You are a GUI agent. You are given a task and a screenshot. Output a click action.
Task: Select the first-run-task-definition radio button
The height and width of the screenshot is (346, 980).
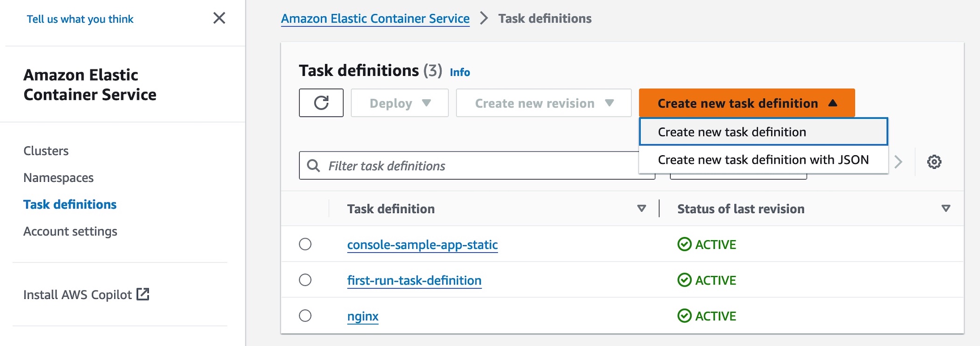click(305, 280)
